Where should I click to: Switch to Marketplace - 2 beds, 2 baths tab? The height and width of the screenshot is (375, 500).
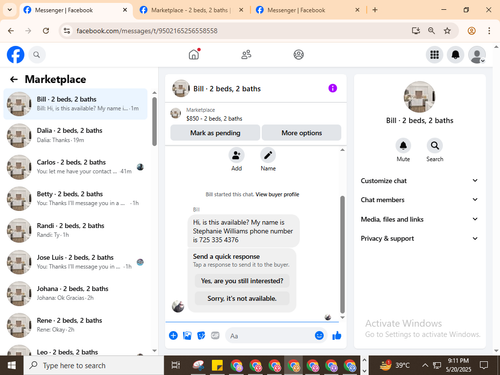click(190, 10)
